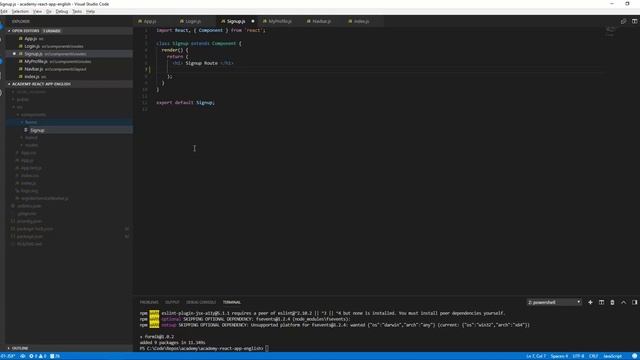Change indentation via Spaces: 4 status item

coord(559,356)
